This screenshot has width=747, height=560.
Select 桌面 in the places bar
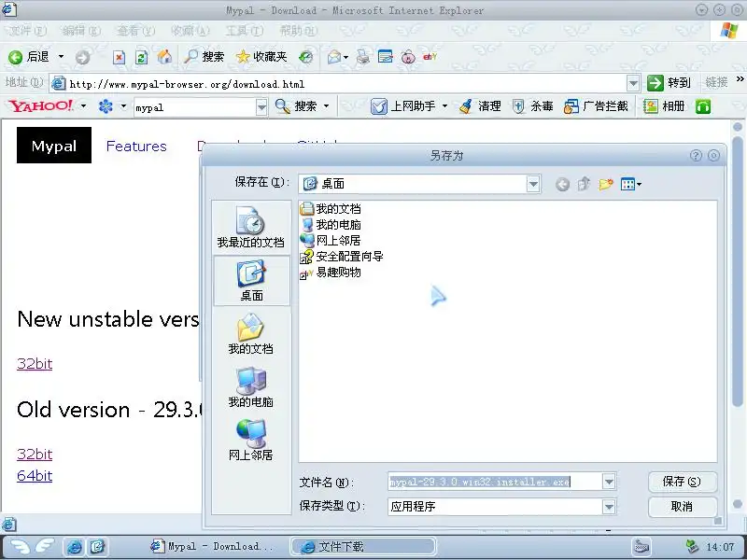(x=251, y=281)
